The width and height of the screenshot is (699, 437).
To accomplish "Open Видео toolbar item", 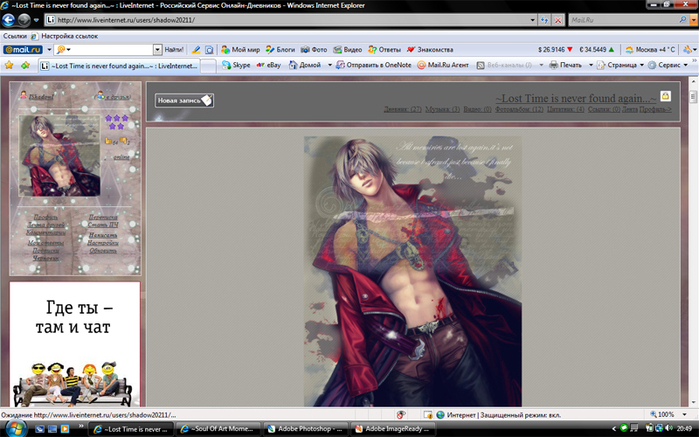I will pyautogui.click(x=348, y=49).
